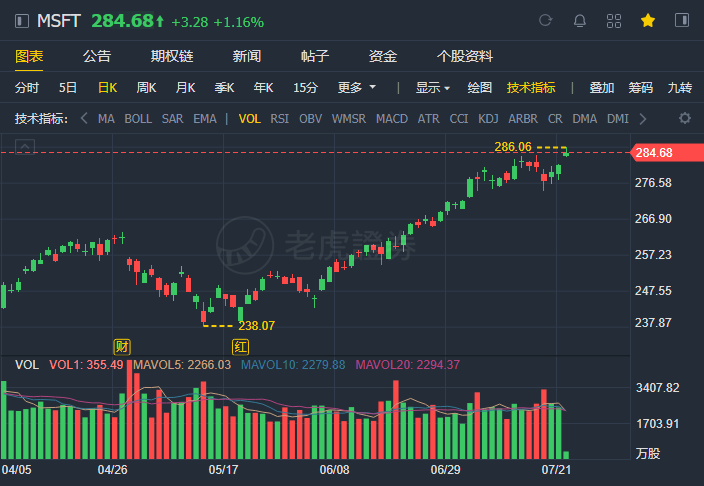Enable ARBR indicator

(523, 119)
